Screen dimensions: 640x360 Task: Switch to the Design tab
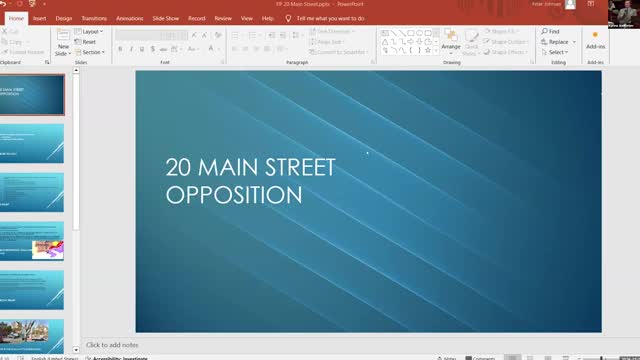[x=64, y=18]
